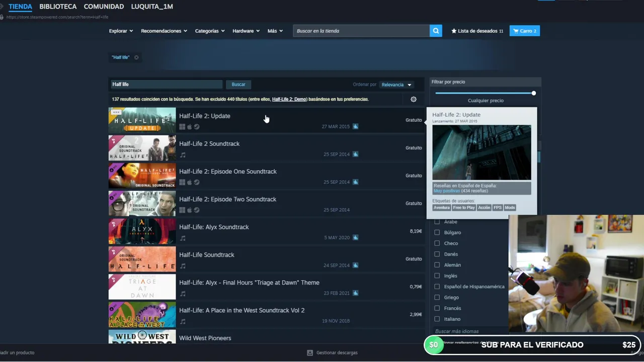This screenshot has height=362, width=644.
Task: Open "Wild West Pioneers" result
Action: click(x=205, y=338)
